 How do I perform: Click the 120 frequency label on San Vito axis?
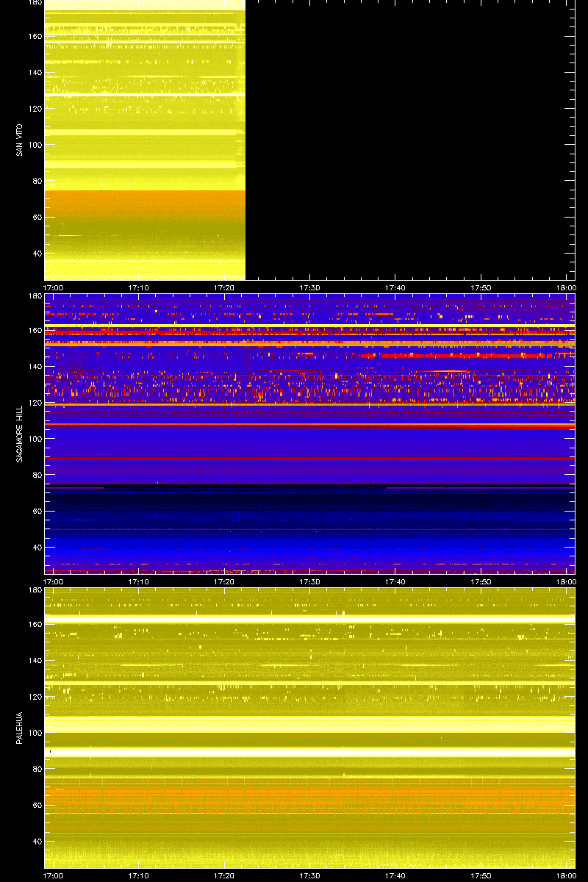click(35, 109)
